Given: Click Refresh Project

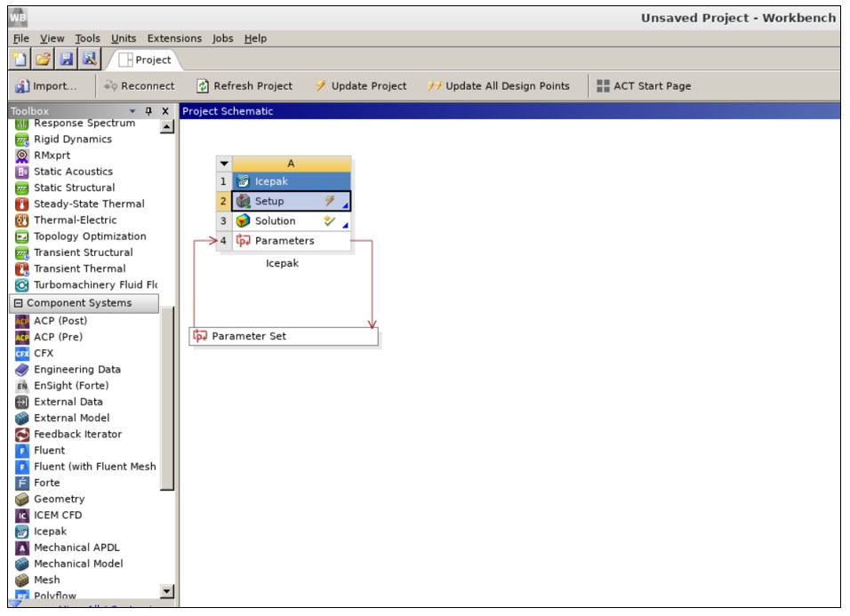Looking at the screenshot, I should coord(245,86).
